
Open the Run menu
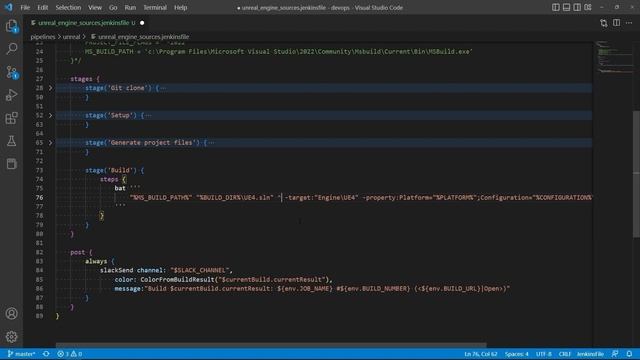[x=130, y=7]
